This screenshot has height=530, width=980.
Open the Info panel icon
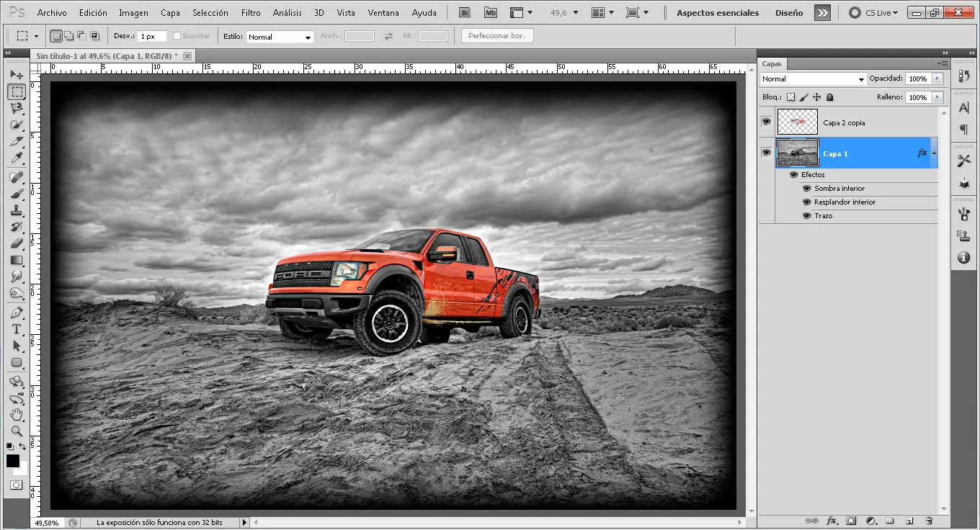pyautogui.click(x=964, y=257)
